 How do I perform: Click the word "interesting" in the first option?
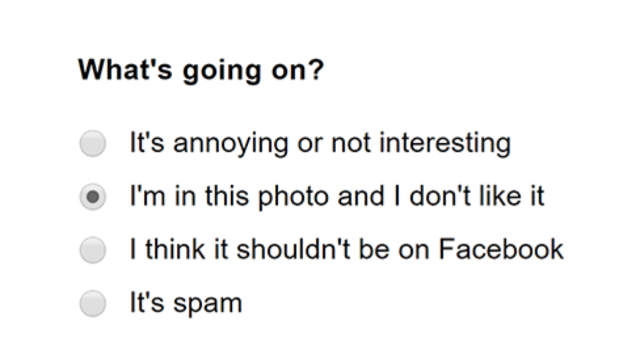(x=445, y=143)
